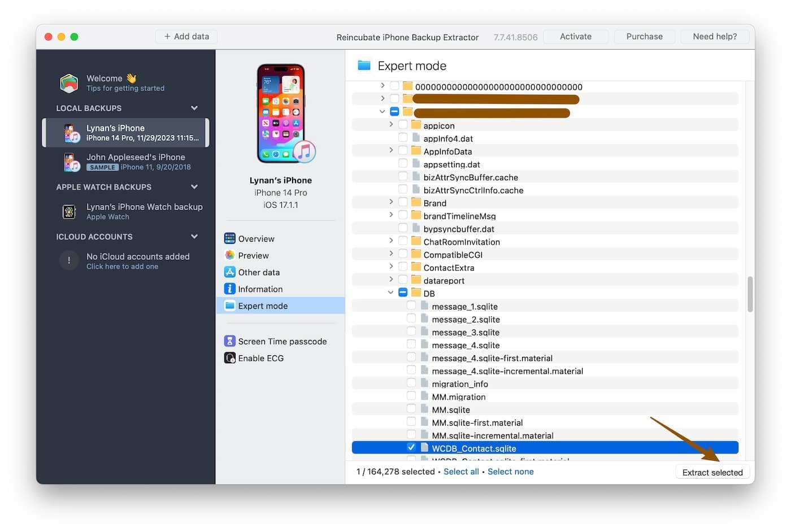The width and height of the screenshot is (791, 532).
Task: Switch to the Expert mode tab
Action: click(263, 306)
